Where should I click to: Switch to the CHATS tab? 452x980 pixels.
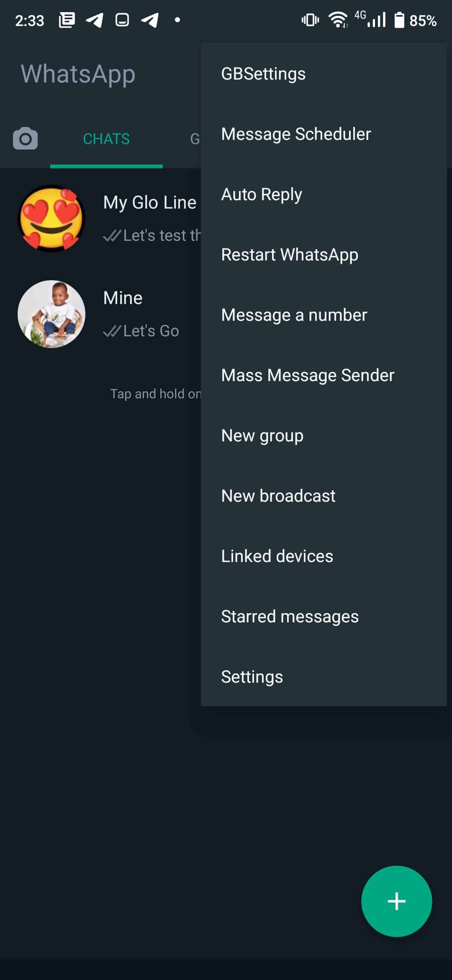click(x=106, y=139)
